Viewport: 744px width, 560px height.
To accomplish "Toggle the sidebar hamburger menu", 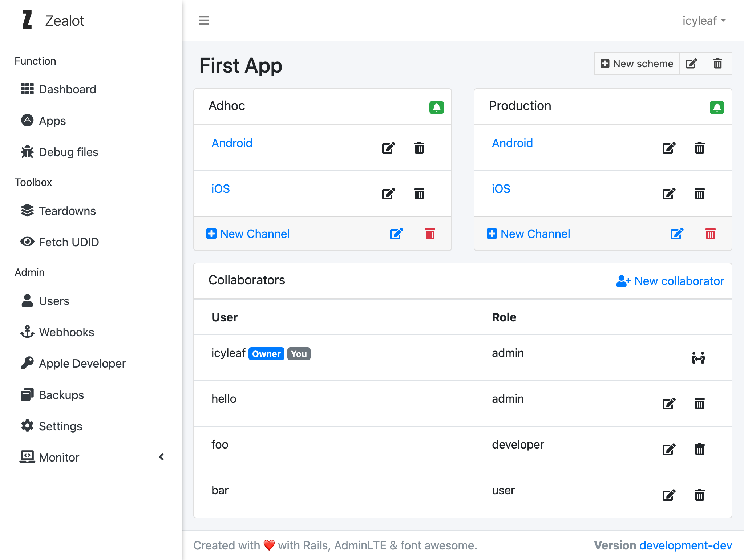I will click(204, 20).
